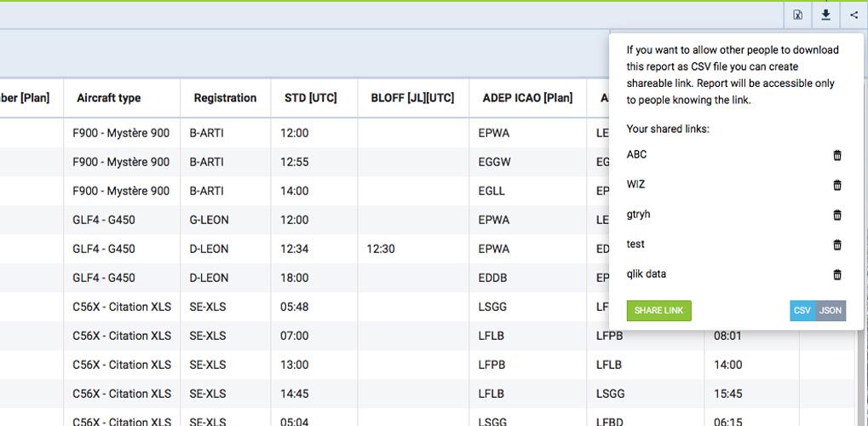
Task: Open the gtryh shared link
Action: (638, 215)
